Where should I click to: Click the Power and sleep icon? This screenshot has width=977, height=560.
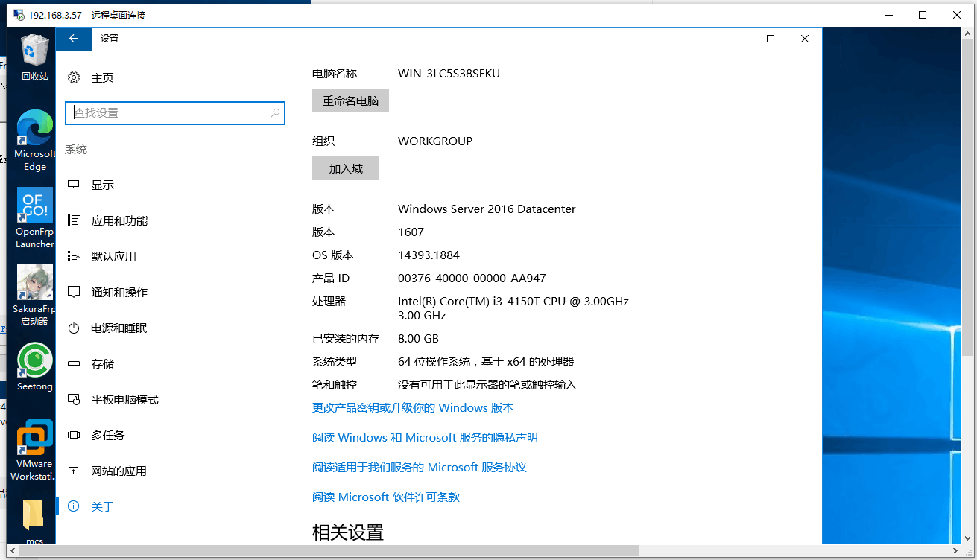(x=74, y=328)
